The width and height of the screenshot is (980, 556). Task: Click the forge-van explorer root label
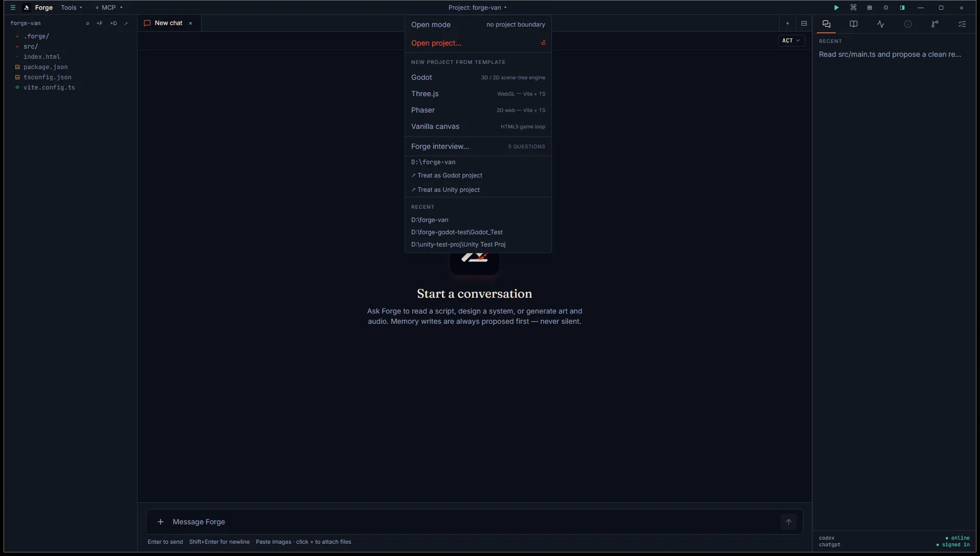tap(26, 23)
